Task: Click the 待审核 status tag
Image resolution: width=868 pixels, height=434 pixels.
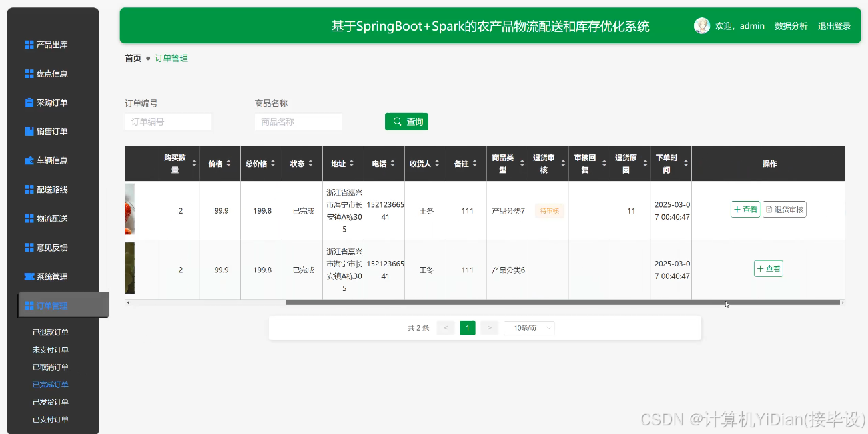Action: [550, 210]
